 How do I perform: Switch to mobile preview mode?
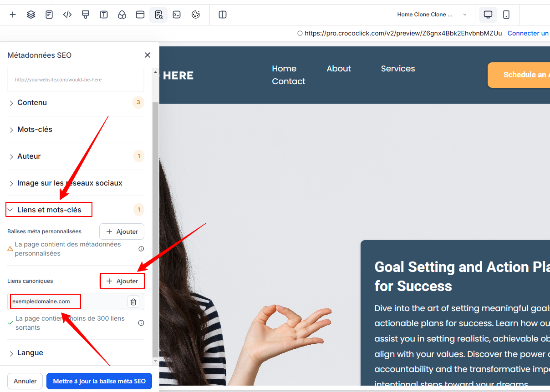506,15
